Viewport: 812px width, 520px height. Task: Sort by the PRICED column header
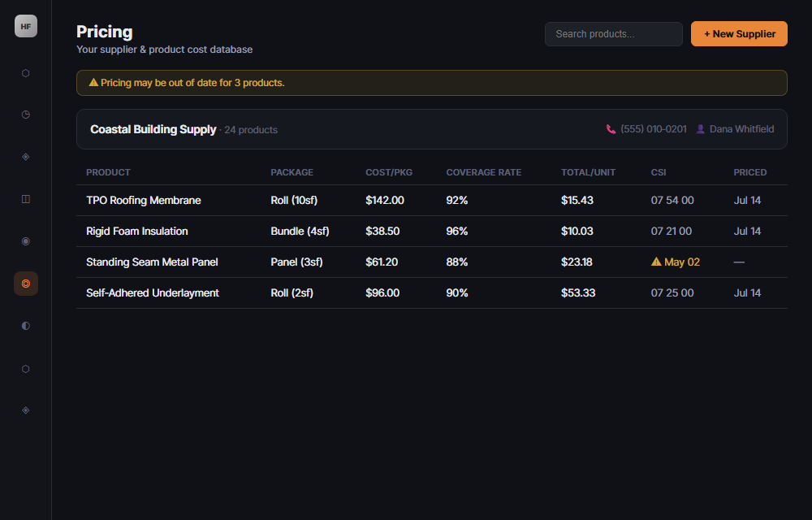tap(749, 172)
